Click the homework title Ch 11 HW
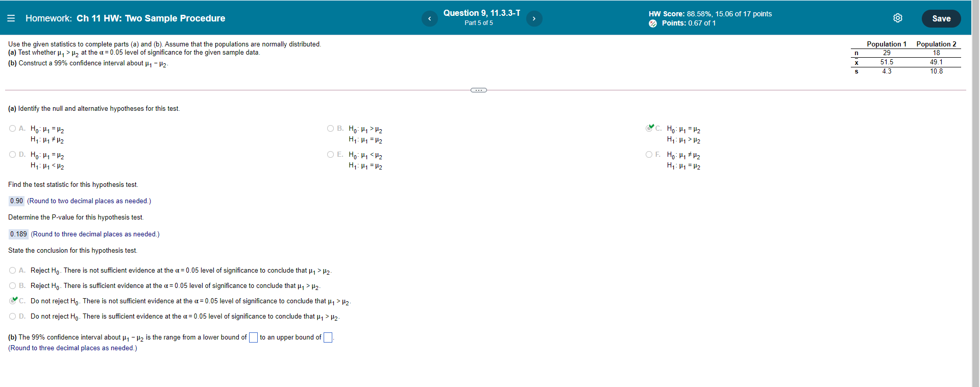Image resolution: width=980 pixels, height=387 pixels. pos(151,18)
